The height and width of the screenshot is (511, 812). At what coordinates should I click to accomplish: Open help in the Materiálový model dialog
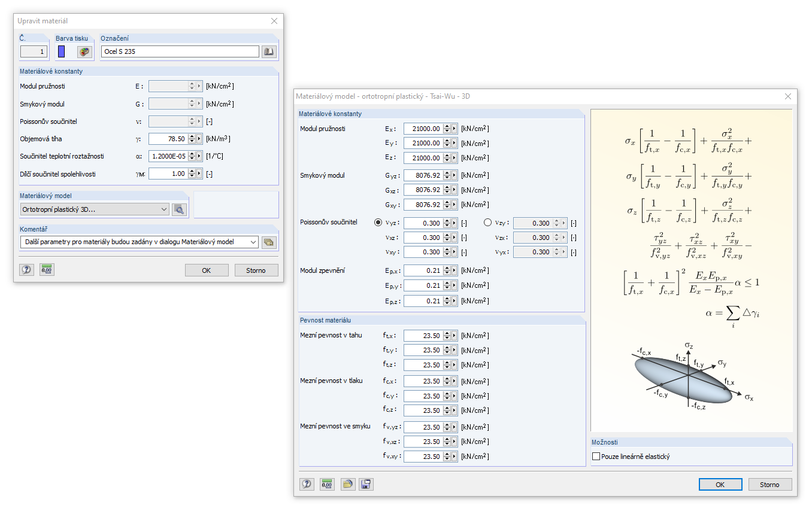click(x=307, y=484)
